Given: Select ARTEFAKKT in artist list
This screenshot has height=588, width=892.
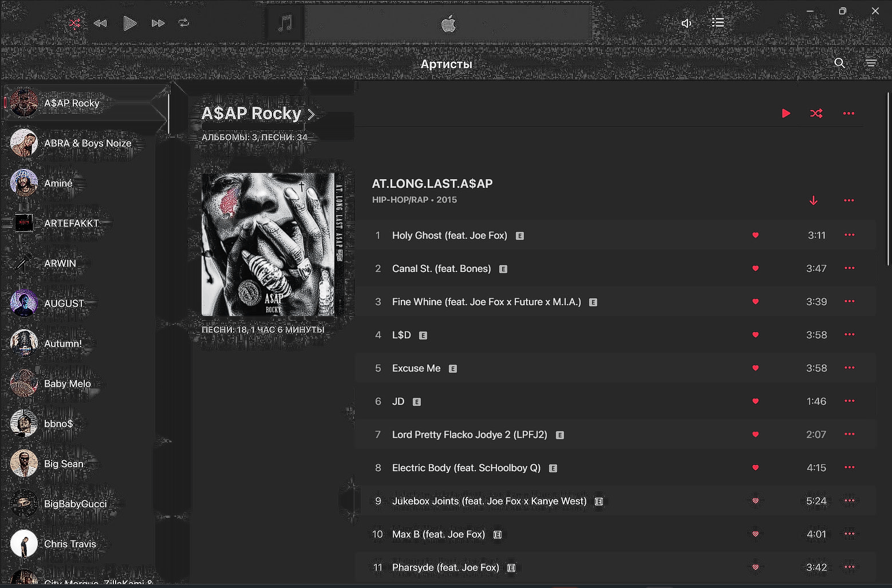Looking at the screenshot, I should (85, 223).
